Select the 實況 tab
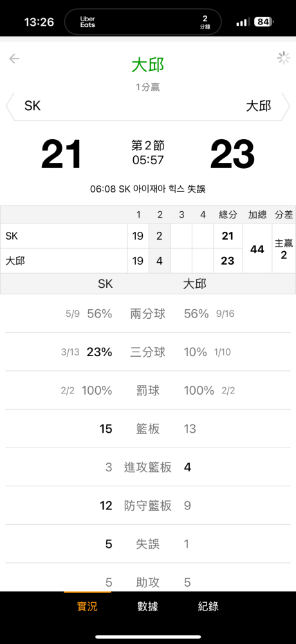Image resolution: width=296 pixels, height=644 pixels. click(88, 606)
